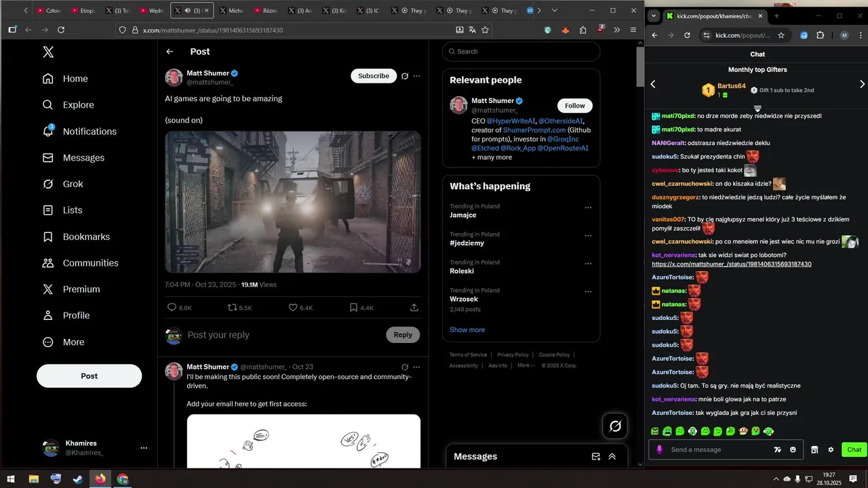868x488 pixels.
Task: Compose a new message in Messages drawer
Action: click(x=596, y=457)
